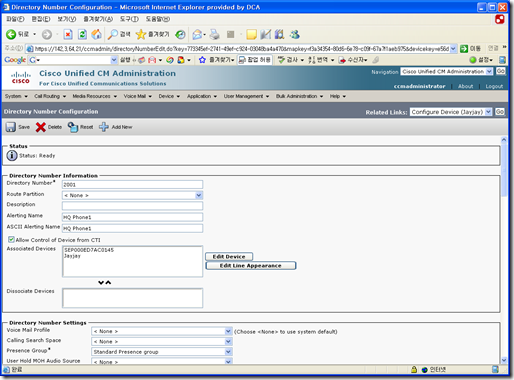Click the yellow note icon in toolbar

(x=251, y=34)
